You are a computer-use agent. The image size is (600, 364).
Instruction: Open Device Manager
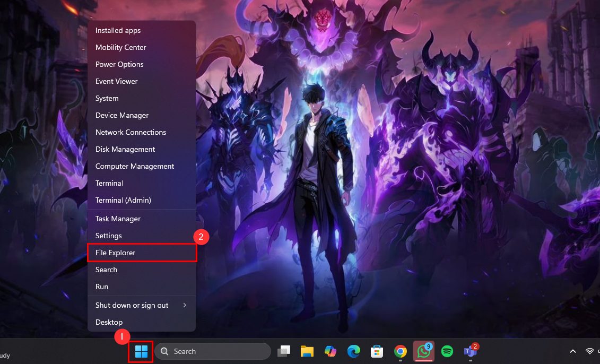(142, 115)
